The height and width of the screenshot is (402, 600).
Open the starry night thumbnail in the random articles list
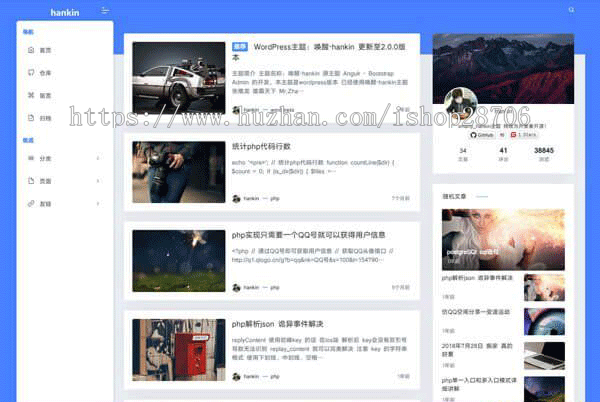pyautogui.click(x=544, y=389)
